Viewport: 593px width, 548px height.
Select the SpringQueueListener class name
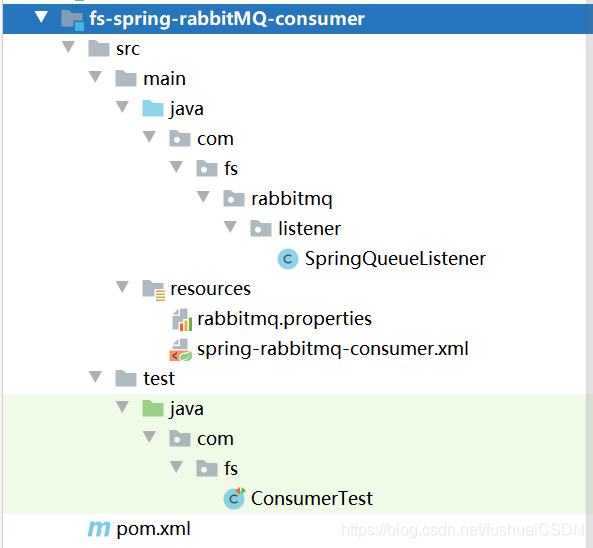[395, 259]
